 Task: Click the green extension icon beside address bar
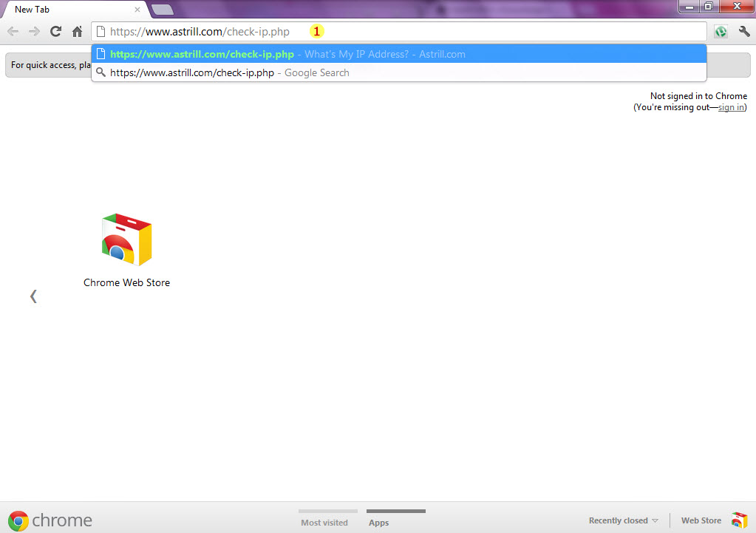(x=721, y=32)
